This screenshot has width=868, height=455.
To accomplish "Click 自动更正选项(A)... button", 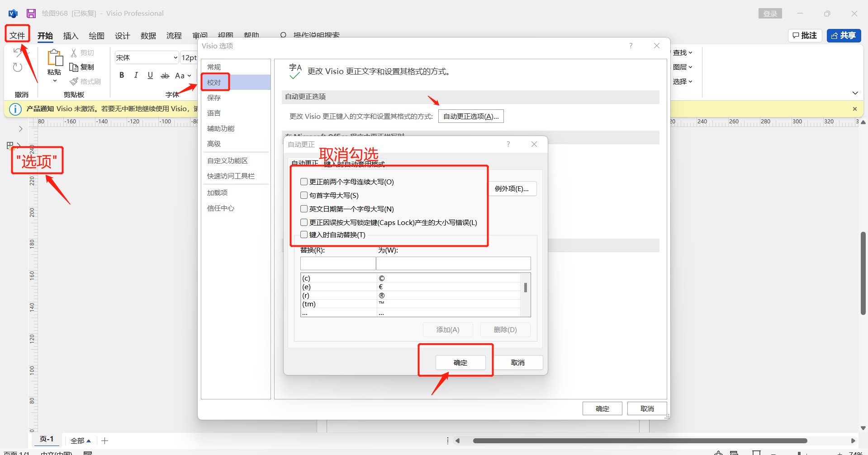I will [471, 116].
